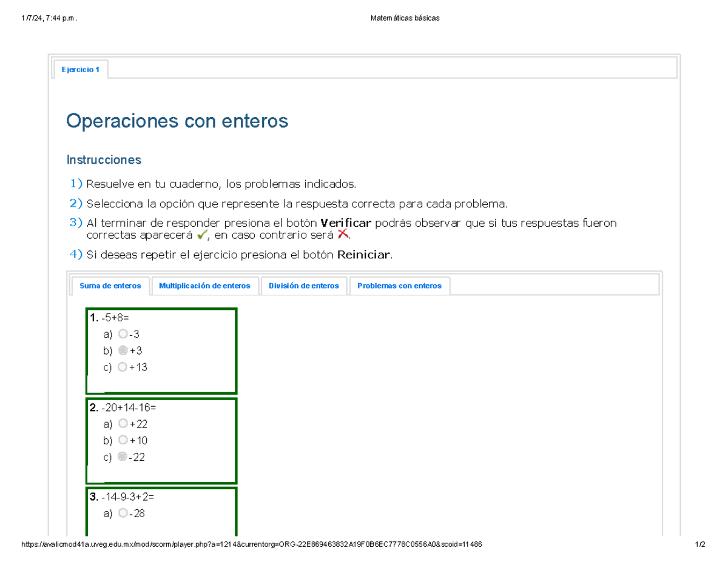728x562 pixels.
Task: Click the 'Matemáticas básicas' page title
Action: 405,18
